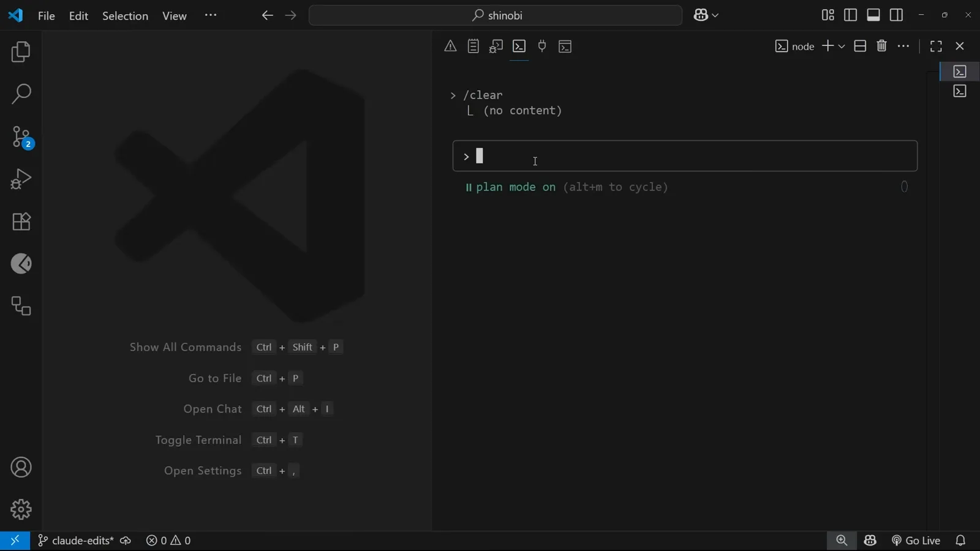Show the Output panel
Screen dimensions: 980x551
pyautogui.click(x=473, y=46)
